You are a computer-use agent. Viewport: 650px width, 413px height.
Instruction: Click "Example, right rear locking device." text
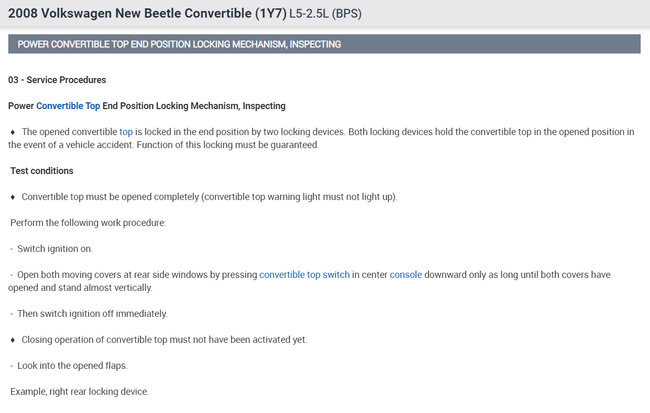[x=79, y=391]
